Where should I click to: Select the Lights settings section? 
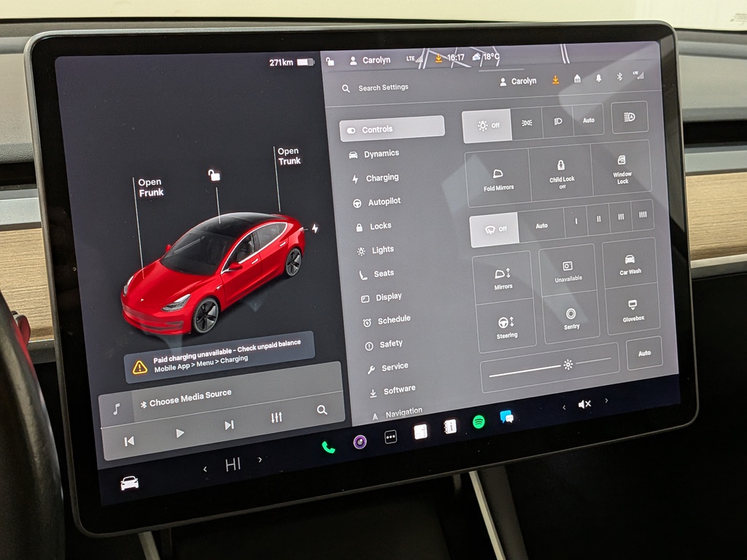click(379, 249)
